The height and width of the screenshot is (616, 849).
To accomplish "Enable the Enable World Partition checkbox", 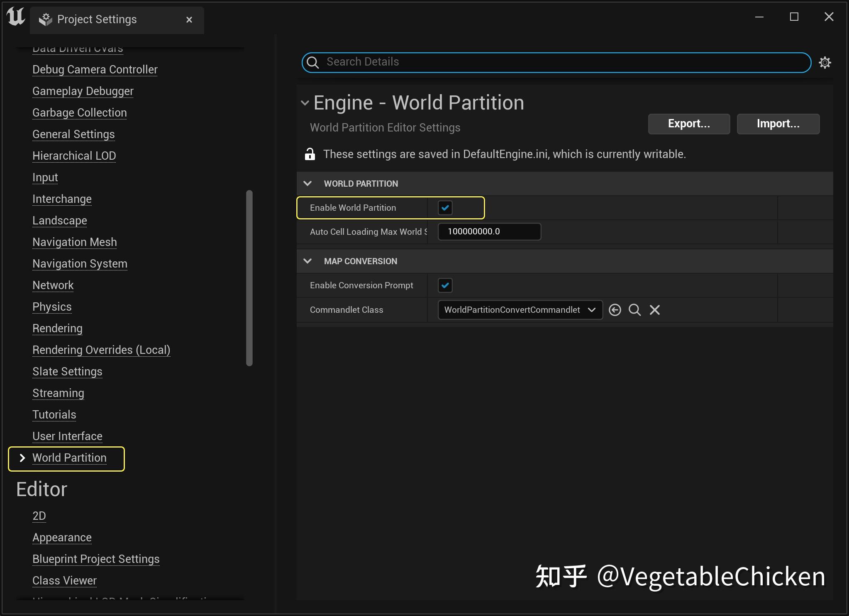I will click(x=445, y=208).
